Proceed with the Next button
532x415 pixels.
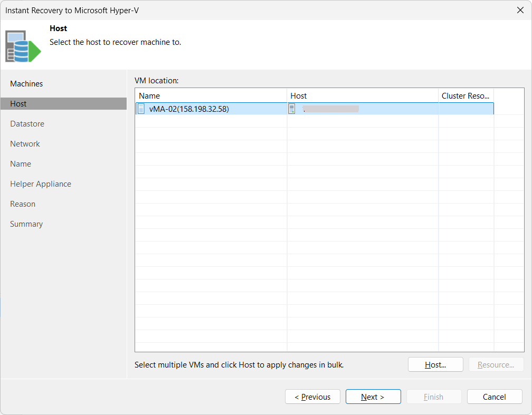pyautogui.click(x=373, y=397)
